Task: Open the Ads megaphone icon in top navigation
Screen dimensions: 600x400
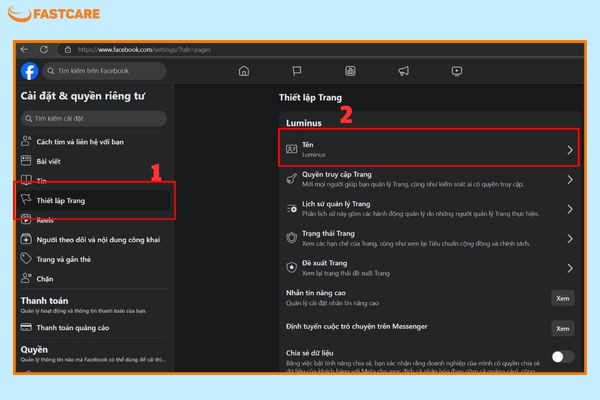Action: coord(403,71)
